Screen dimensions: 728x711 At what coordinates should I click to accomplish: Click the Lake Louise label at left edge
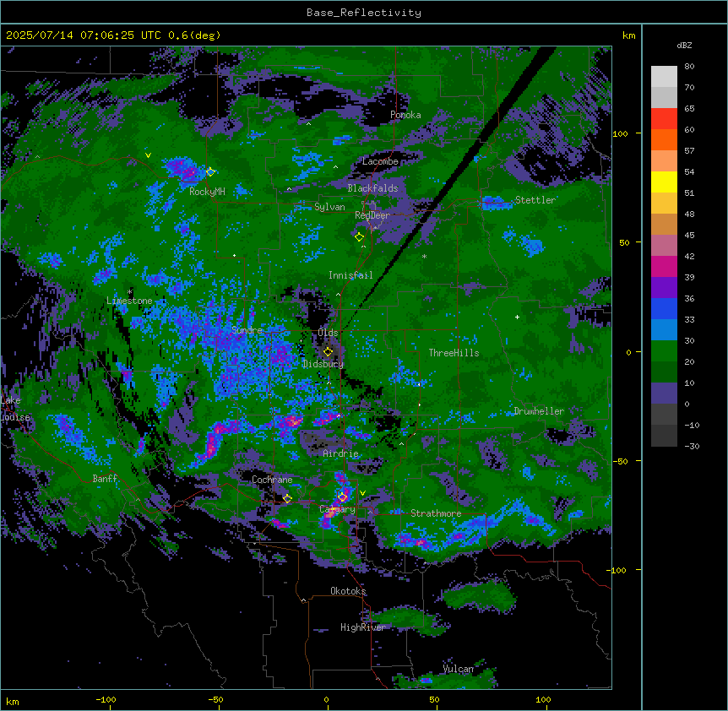(15, 409)
